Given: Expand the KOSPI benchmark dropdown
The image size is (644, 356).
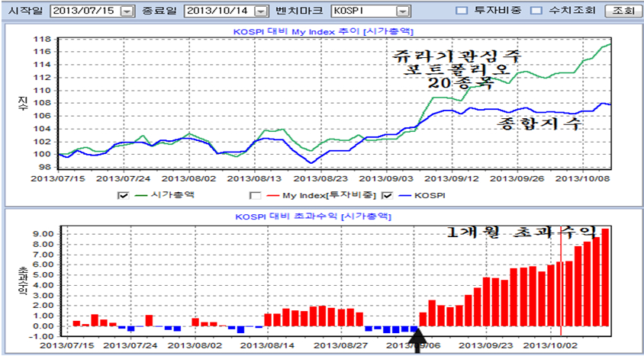Looking at the screenshot, I should [402, 11].
